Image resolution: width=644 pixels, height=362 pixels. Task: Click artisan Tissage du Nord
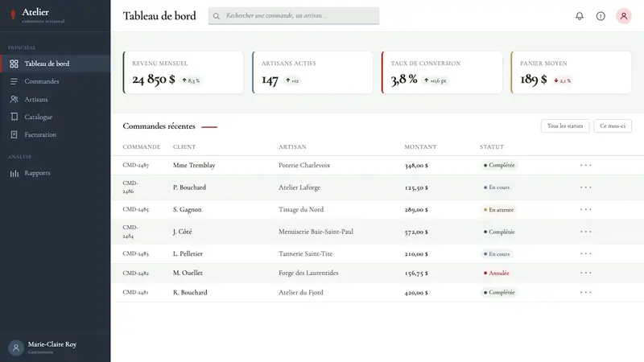pyautogui.click(x=301, y=209)
